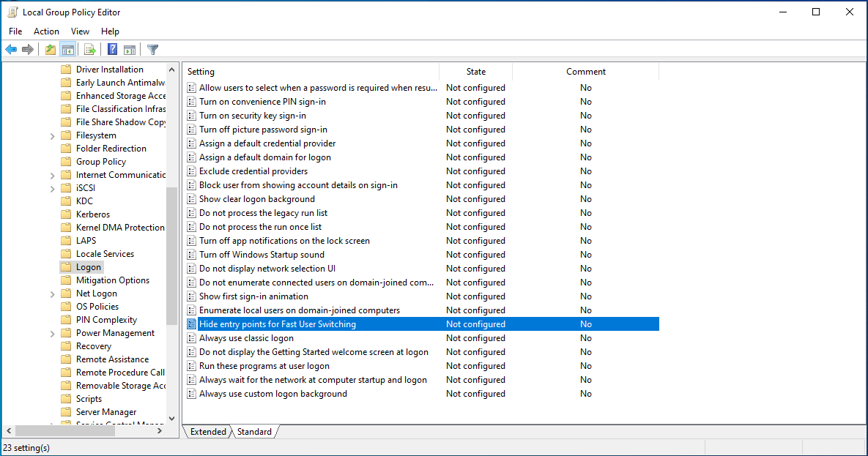Click the Export List toolbar icon

[89, 49]
